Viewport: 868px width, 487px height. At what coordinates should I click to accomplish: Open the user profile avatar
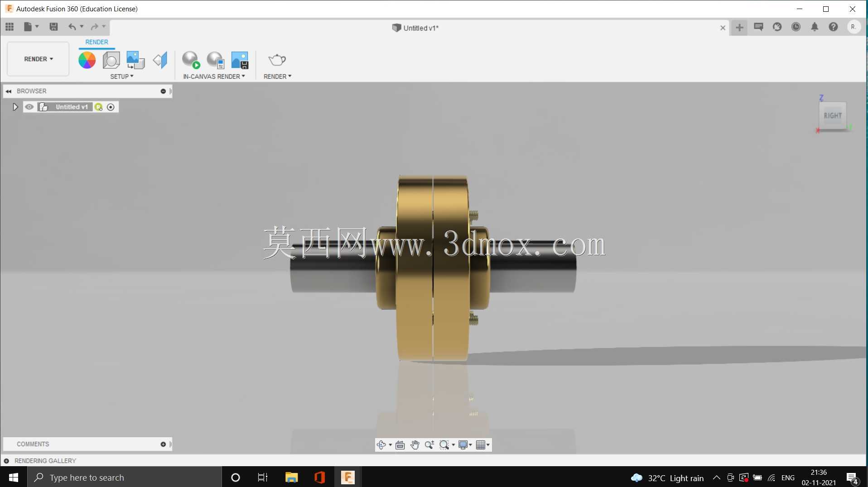pos(854,27)
